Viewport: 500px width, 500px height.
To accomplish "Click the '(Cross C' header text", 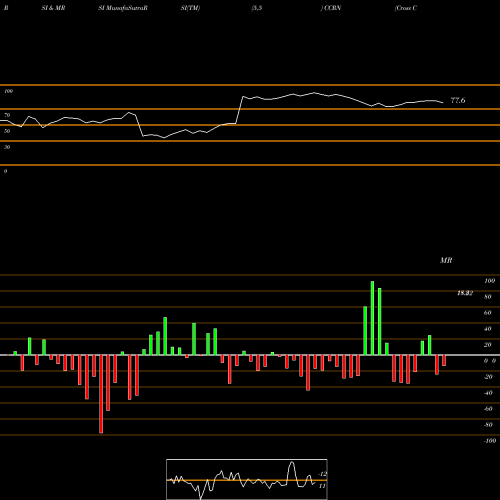I will (x=406, y=8).
